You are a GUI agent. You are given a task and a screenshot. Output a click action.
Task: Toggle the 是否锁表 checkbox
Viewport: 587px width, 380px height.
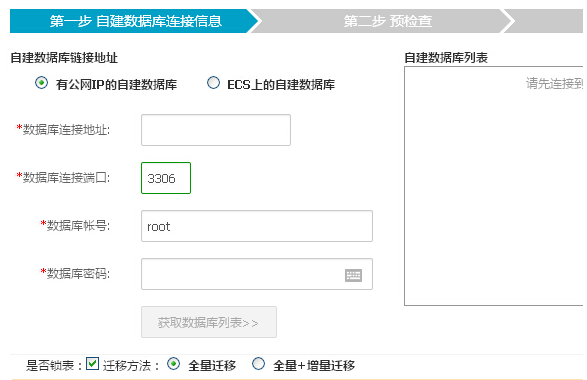point(92,364)
